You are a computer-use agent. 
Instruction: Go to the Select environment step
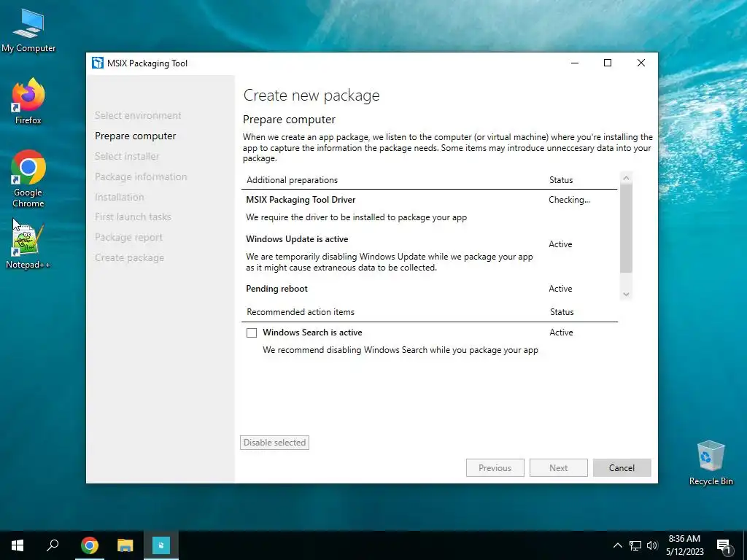[138, 115]
